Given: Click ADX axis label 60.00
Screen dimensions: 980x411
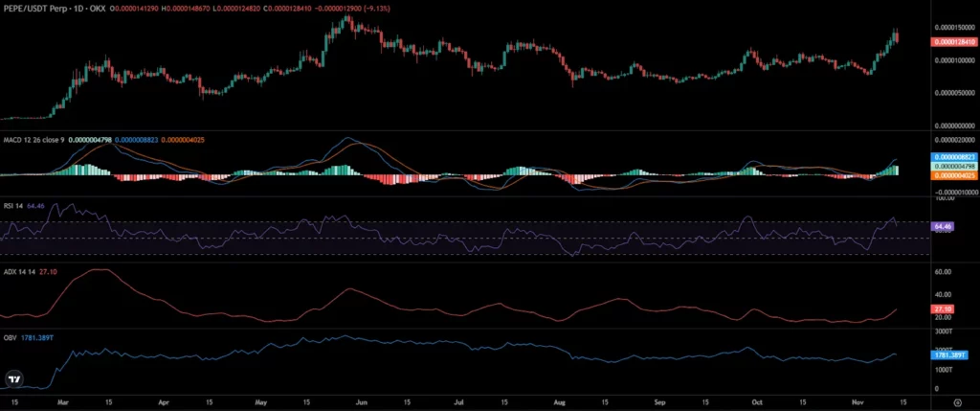Looking at the screenshot, I should click(943, 272).
